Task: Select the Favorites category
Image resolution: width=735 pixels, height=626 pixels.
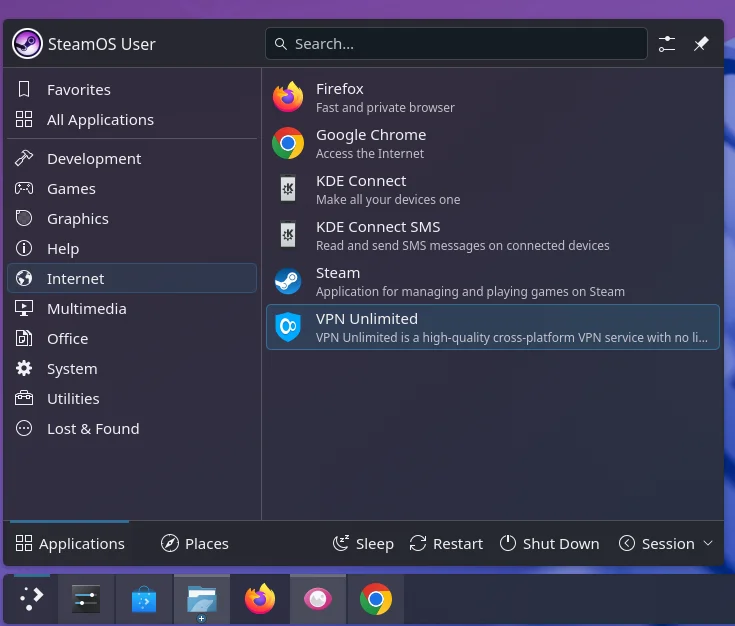Action: [132, 90]
